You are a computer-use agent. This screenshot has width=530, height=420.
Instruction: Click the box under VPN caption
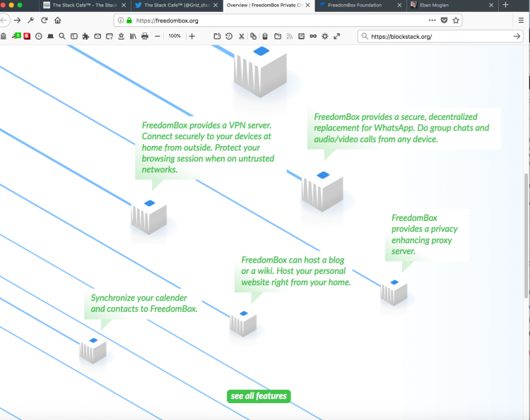pyautogui.click(x=148, y=216)
